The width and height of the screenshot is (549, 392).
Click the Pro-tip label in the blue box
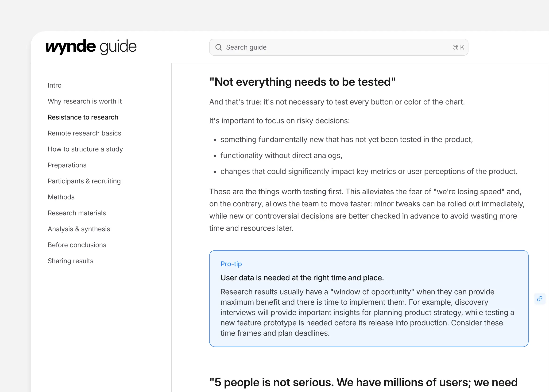point(231,264)
